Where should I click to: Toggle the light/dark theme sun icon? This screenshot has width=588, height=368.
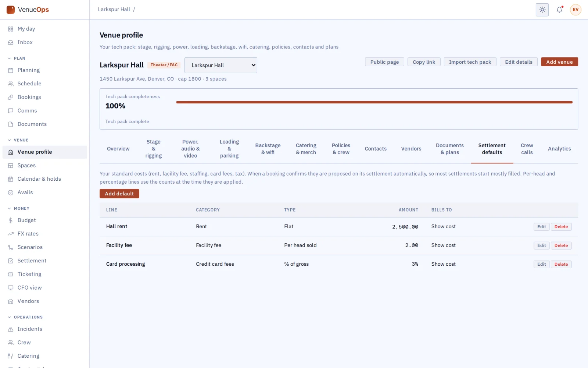click(542, 10)
